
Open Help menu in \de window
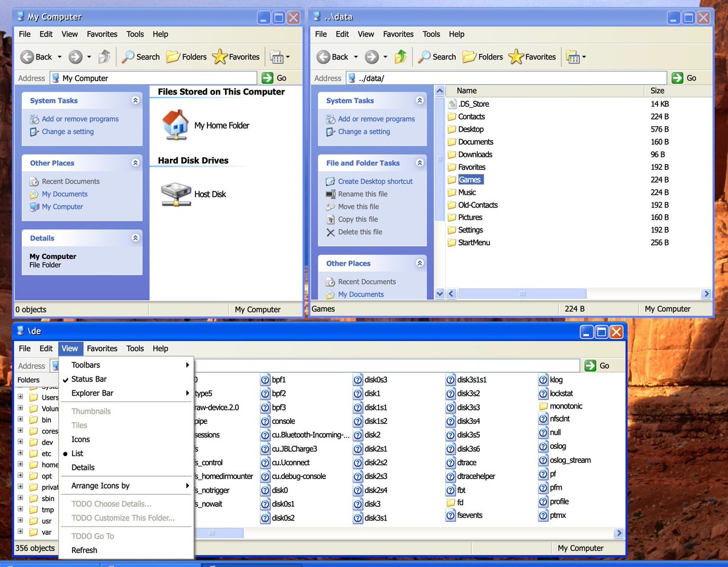(161, 349)
